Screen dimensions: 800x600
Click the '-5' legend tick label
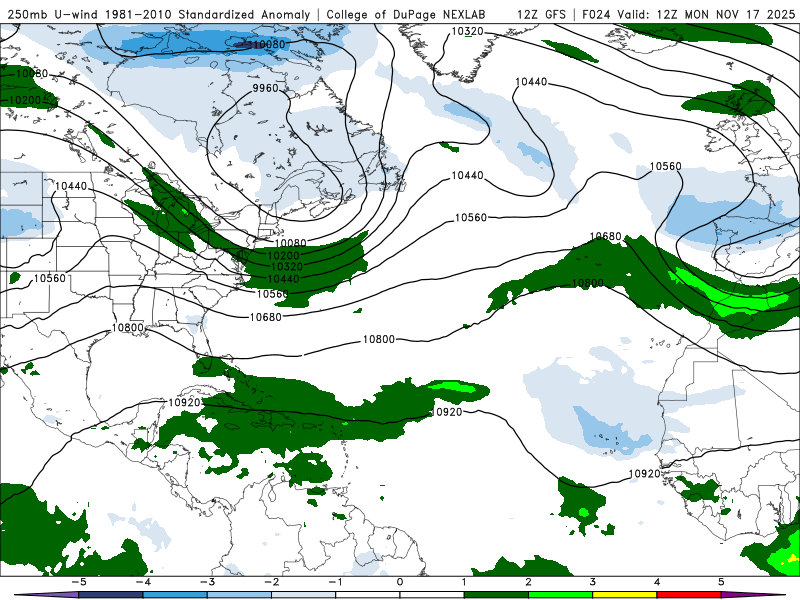tap(79, 582)
